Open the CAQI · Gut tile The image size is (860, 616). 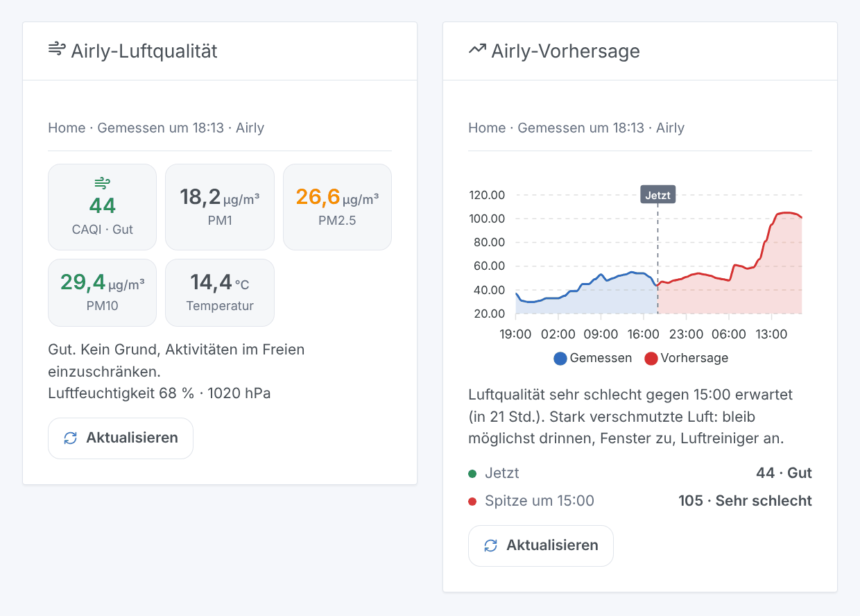(102, 207)
